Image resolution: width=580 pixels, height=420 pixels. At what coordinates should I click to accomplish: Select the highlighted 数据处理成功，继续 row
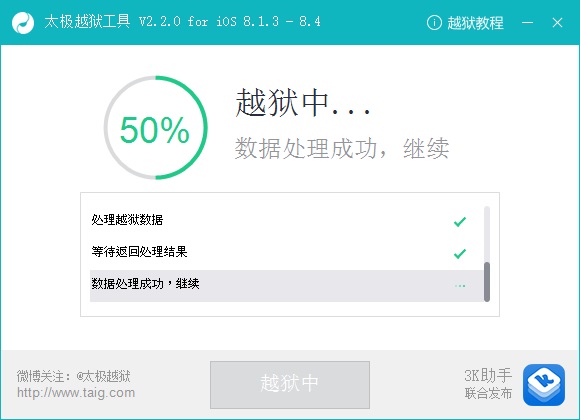[x=286, y=286]
